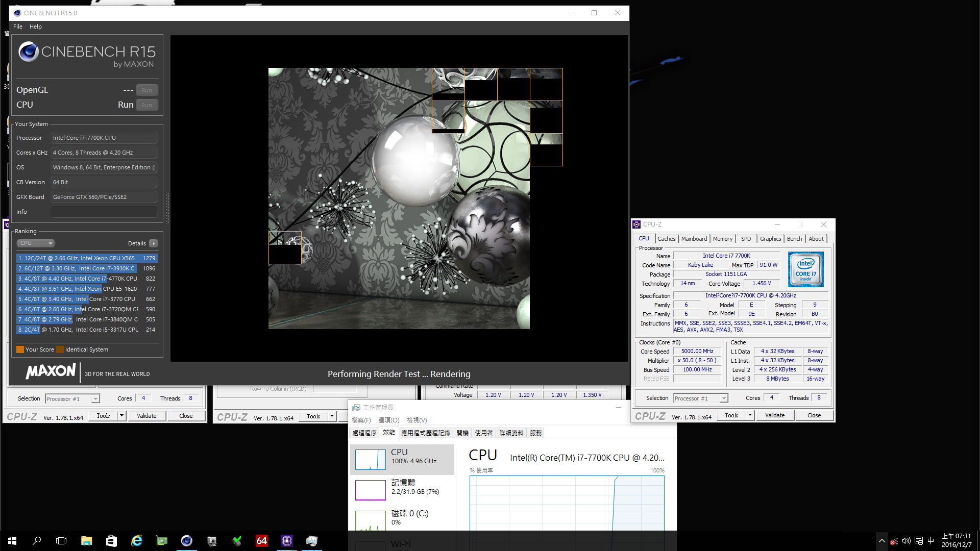Switch the Chinese IME input indicator
This screenshot has height=551, width=980.
(x=930, y=541)
